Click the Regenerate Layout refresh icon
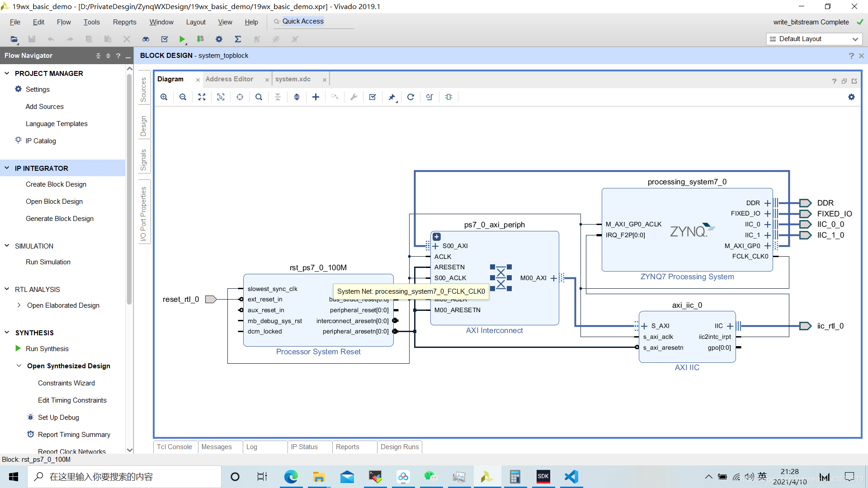This screenshot has height=488, width=868. pyautogui.click(x=411, y=97)
